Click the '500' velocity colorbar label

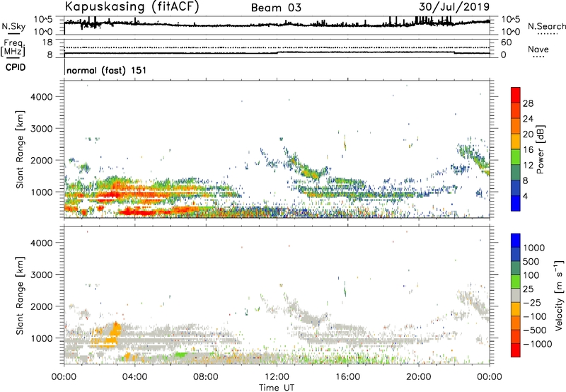tap(531, 262)
